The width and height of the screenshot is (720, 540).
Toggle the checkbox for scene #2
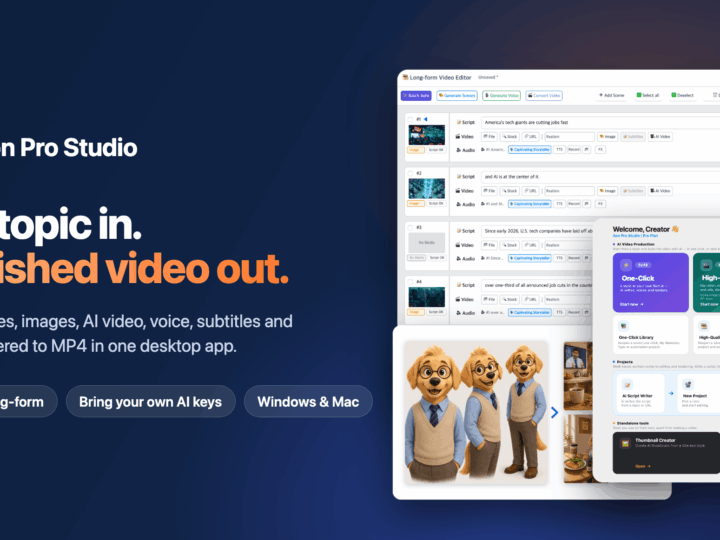point(410,174)
